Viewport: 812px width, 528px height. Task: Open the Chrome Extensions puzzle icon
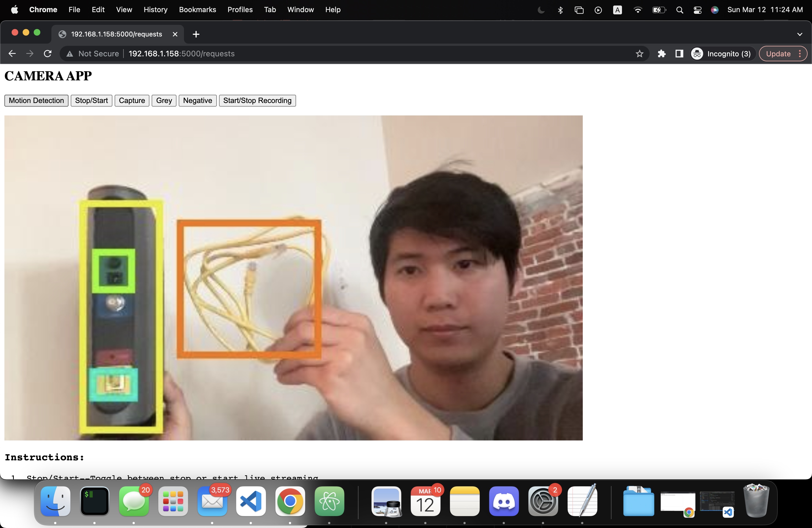pos(661,54)
